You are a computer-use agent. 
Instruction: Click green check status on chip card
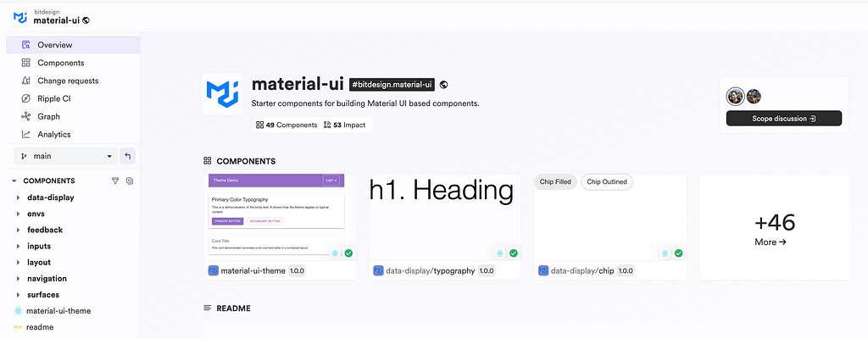pos(678,253)
